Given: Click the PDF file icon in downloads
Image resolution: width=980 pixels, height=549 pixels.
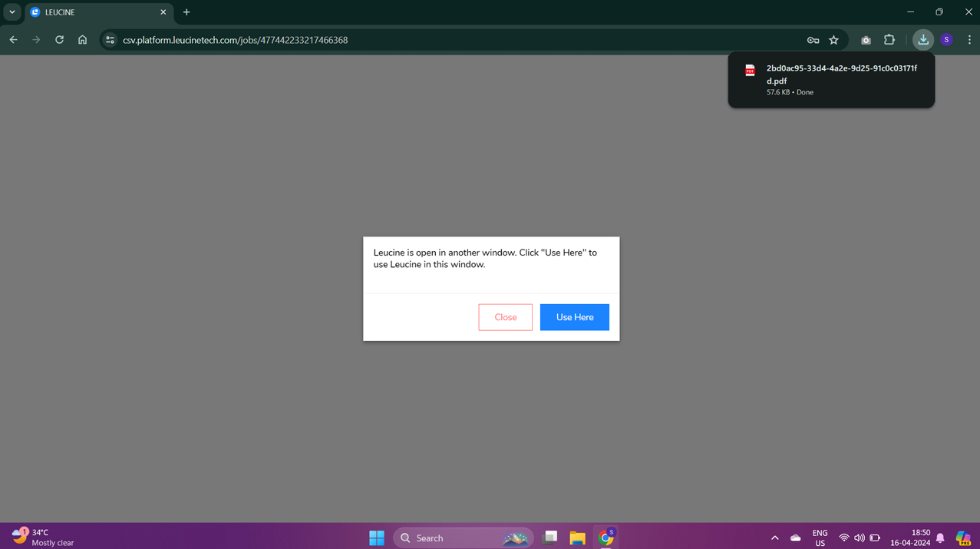Looking at the screenshot, I should [750, 71].
